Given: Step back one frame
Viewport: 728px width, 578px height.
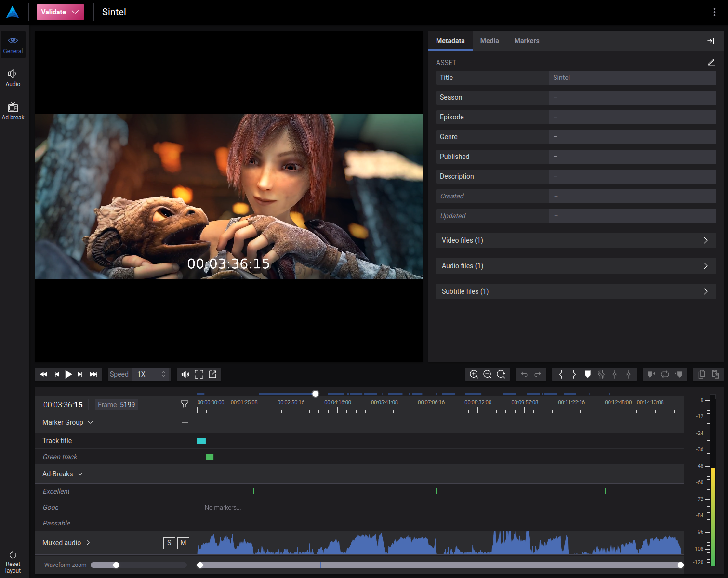Looking at the screenshot, I should coord(56,374).
